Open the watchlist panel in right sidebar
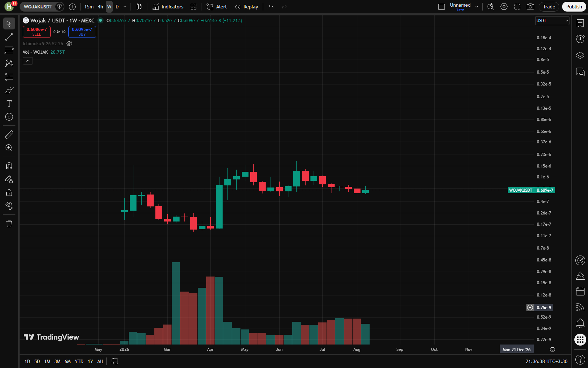The image size is (588, 368). (x=580, y=23)
